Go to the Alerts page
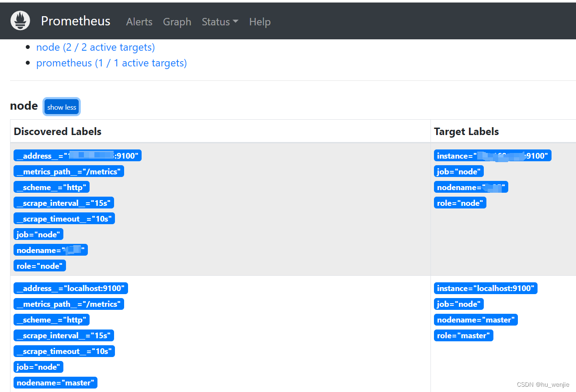Screen dimensions: 576x392 click(x=139, y=21)
